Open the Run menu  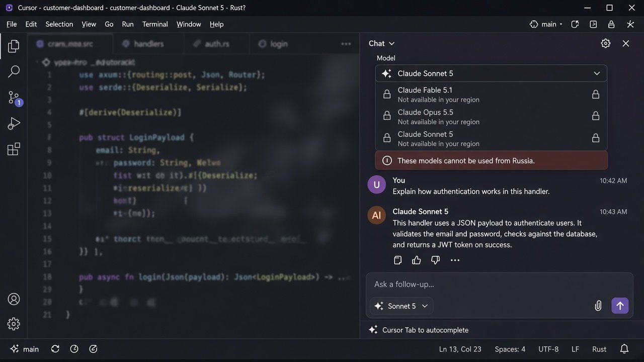point(128,24)
